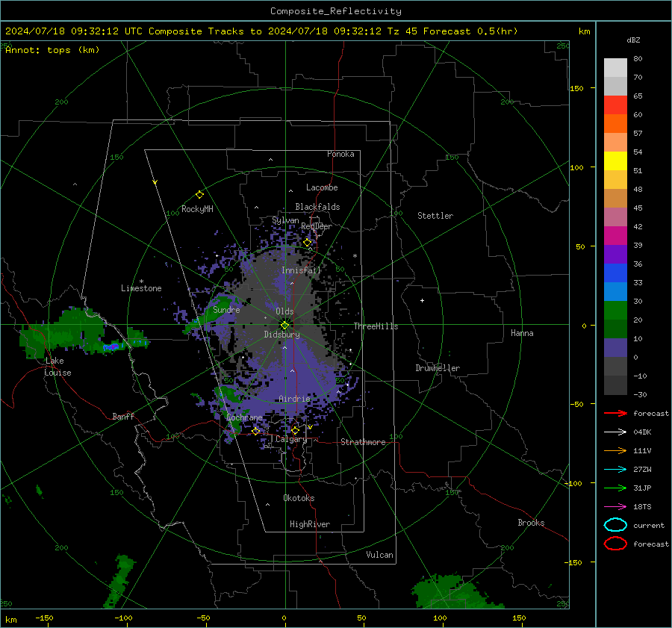Image resolution: width=672 pixels, height=628 pixels.
Task: Click the Banff city label
Action: (x=123, y=416)
